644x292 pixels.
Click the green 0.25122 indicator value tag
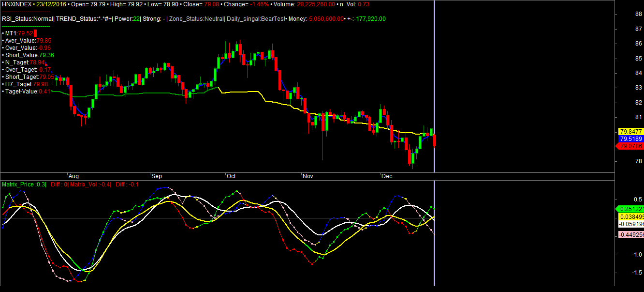[x=630, y=209]
